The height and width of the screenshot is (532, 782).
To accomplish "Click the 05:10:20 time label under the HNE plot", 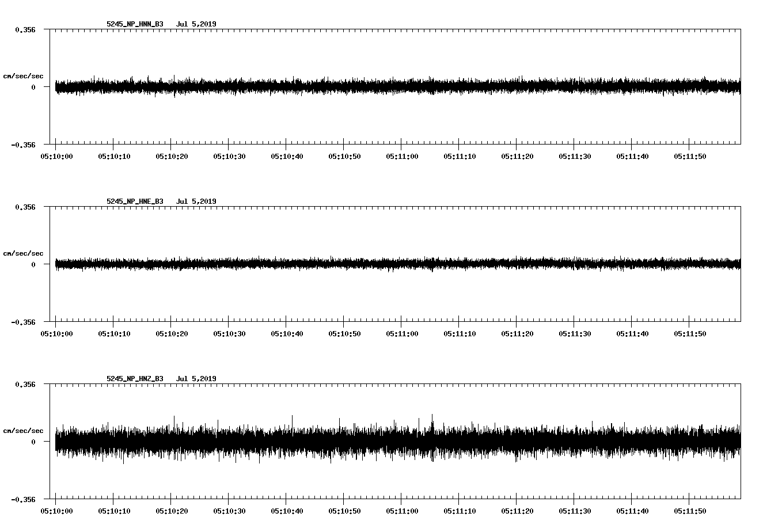I will [172, 333].
